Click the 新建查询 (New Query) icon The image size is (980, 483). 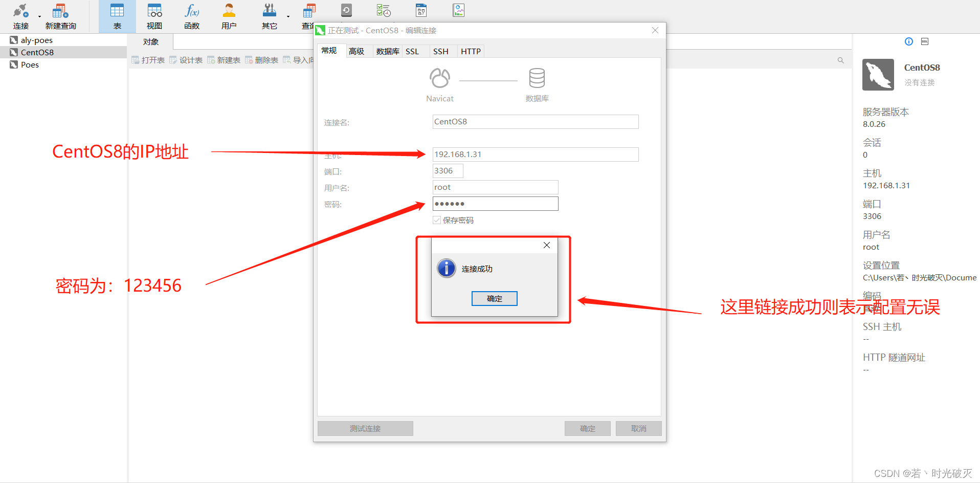60,16
